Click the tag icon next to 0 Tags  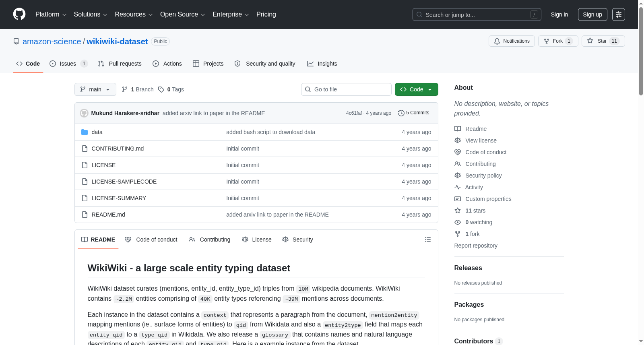click(161, 89)
